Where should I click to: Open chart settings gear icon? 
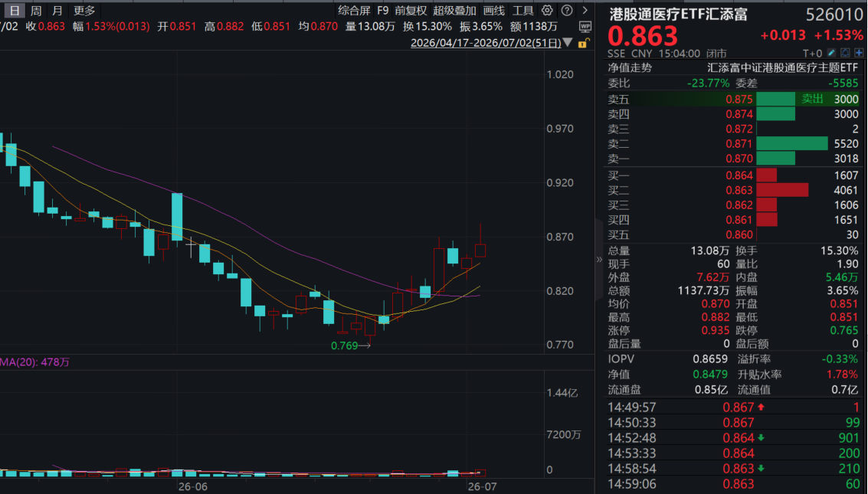tap(547, 11)
